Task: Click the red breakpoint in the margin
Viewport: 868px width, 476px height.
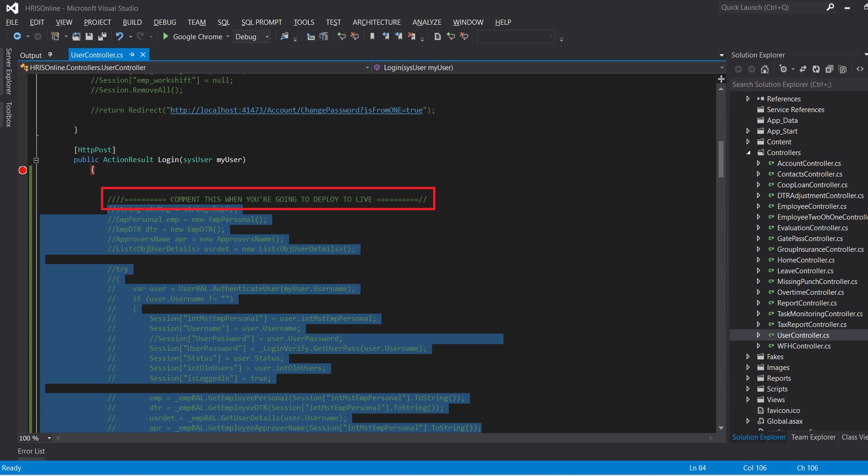Action: [x=22, y=170]
